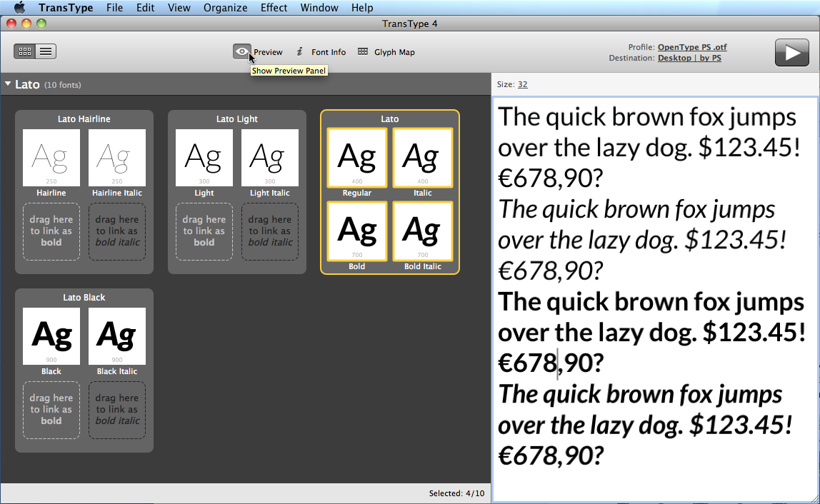
Task: Toggle the Preview panel eye icon
Action: 241,51
